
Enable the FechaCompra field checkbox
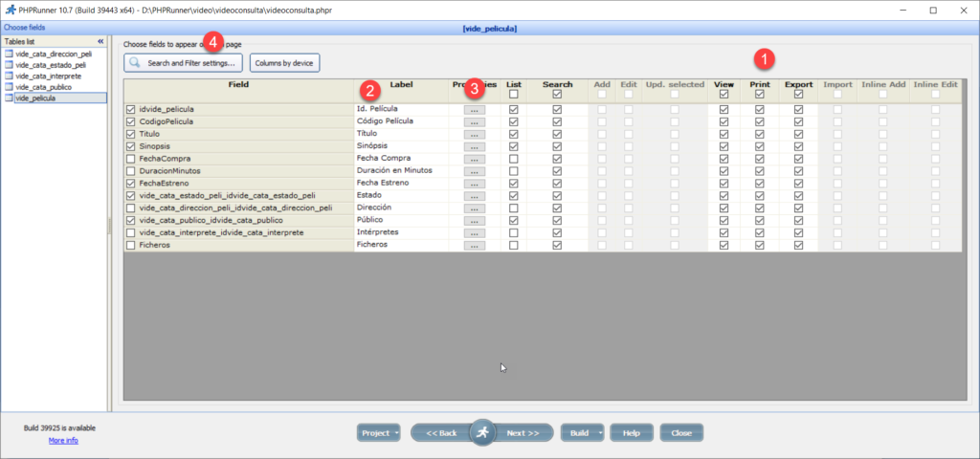pyautogui.click(x=131, y=159)
